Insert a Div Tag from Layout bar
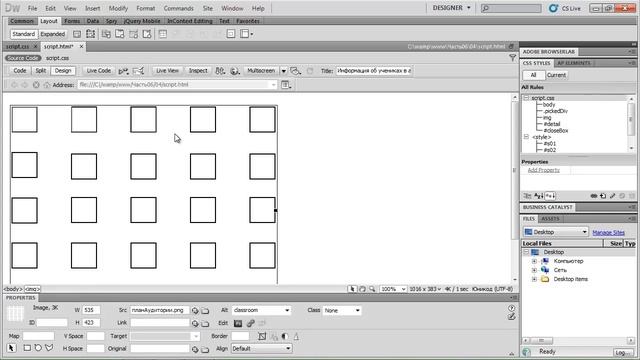Image resolution: width=640 pixels, height=360 pixels. [x=77, y=34]
